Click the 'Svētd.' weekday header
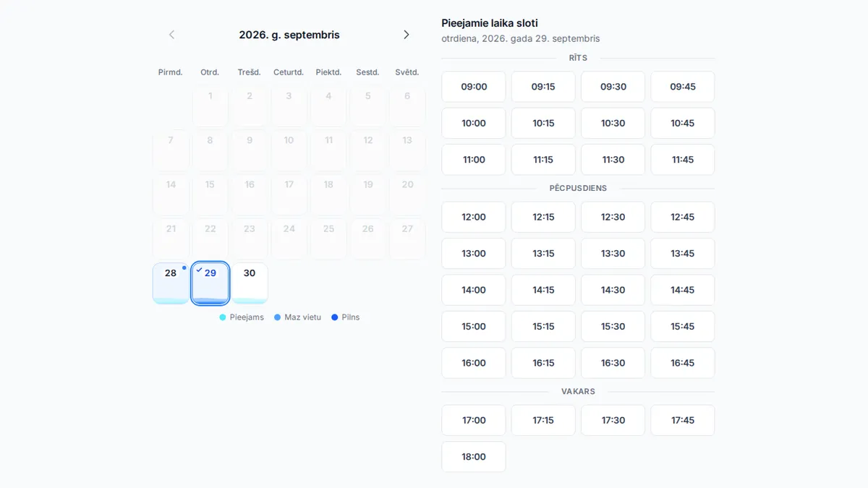Screen dimensions: 868x488 click(x=407, y=72)
